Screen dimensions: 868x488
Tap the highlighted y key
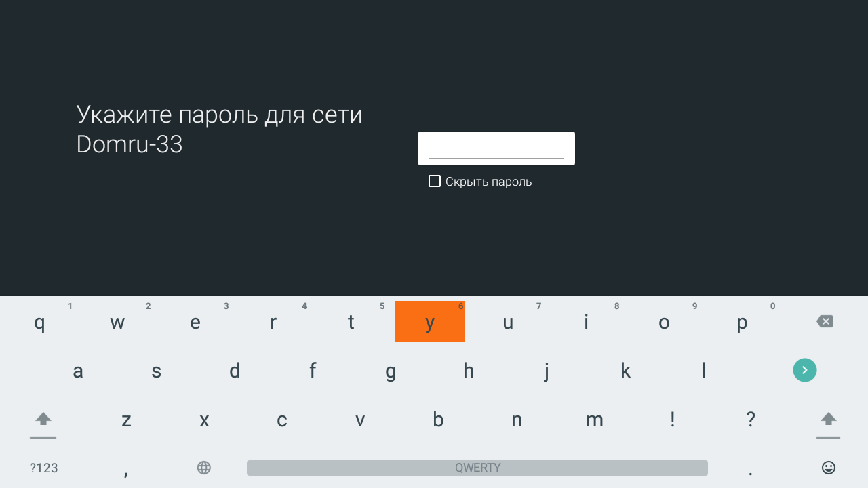coord(430,321)
